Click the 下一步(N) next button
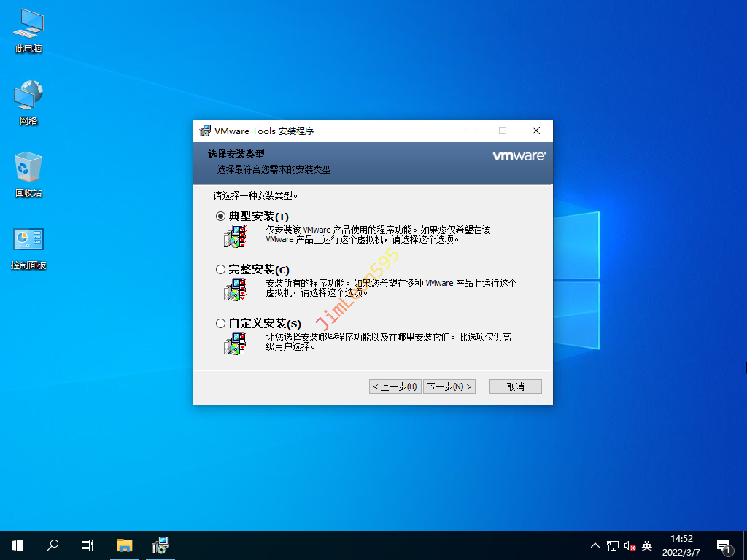This screenshot has width=747, height=560. 449,386
